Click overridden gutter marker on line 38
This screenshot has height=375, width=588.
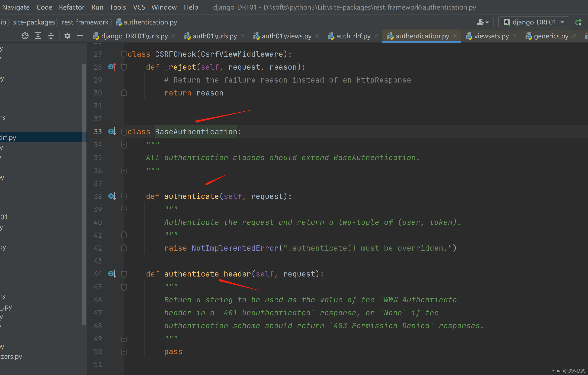[x=112, y=196]
